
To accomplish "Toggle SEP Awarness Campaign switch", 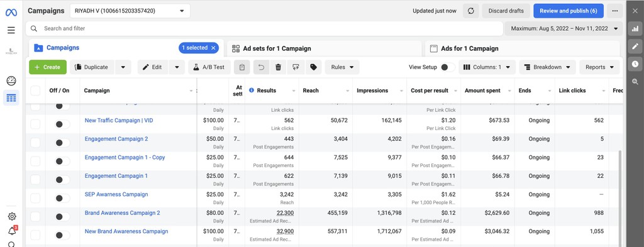I will click(x=62, y=198).
